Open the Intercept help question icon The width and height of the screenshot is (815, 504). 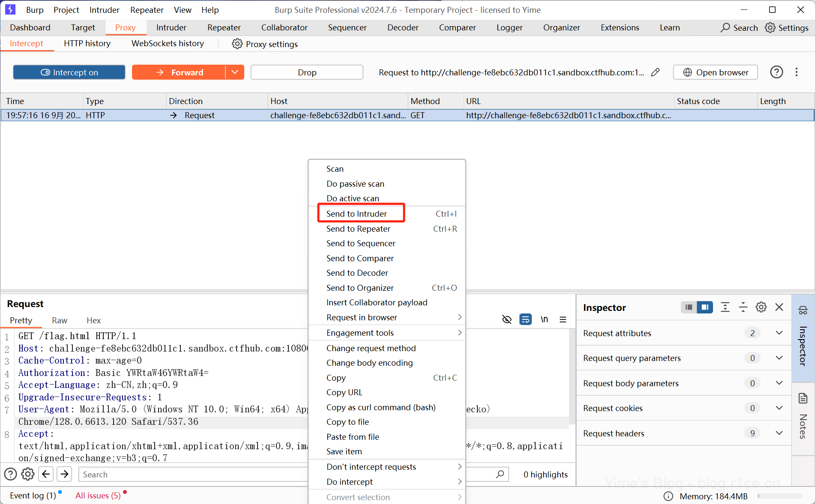coord(776,72)
